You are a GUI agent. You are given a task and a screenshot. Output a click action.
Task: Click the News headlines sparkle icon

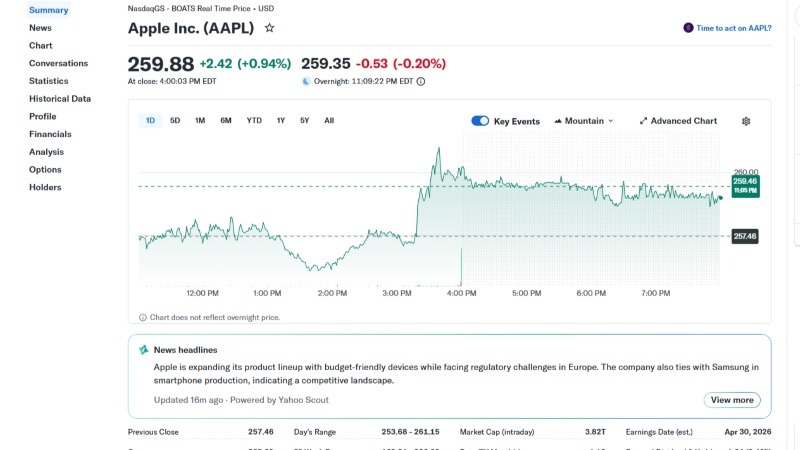(x=144, y=350)
